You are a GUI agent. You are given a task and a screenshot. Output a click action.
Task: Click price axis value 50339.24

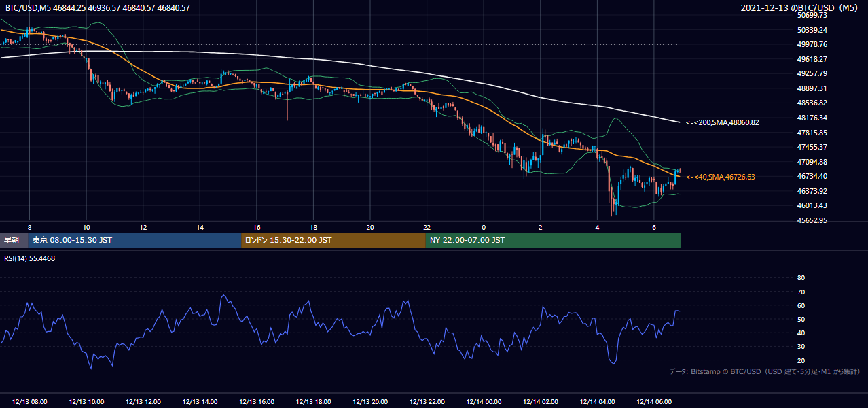[x=812, y=30]
